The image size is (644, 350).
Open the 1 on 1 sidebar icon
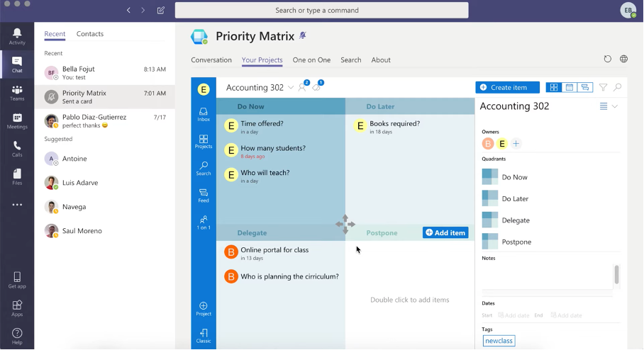204,222
